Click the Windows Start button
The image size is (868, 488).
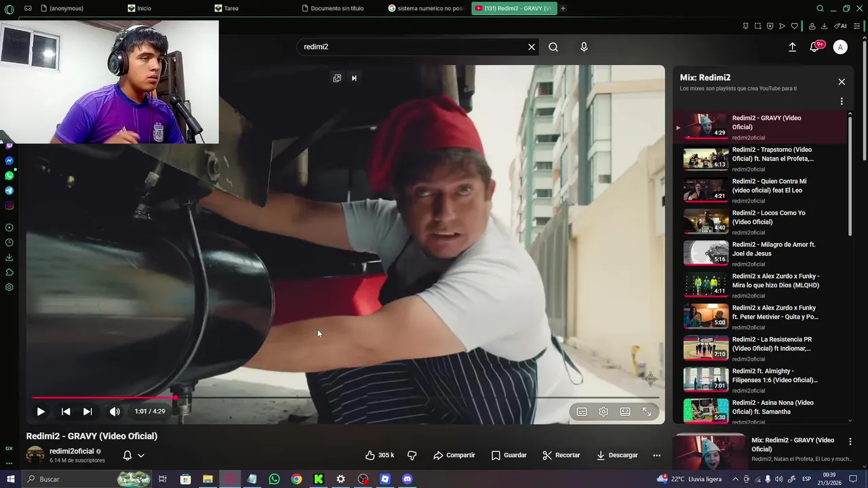(x=10, y=479)
